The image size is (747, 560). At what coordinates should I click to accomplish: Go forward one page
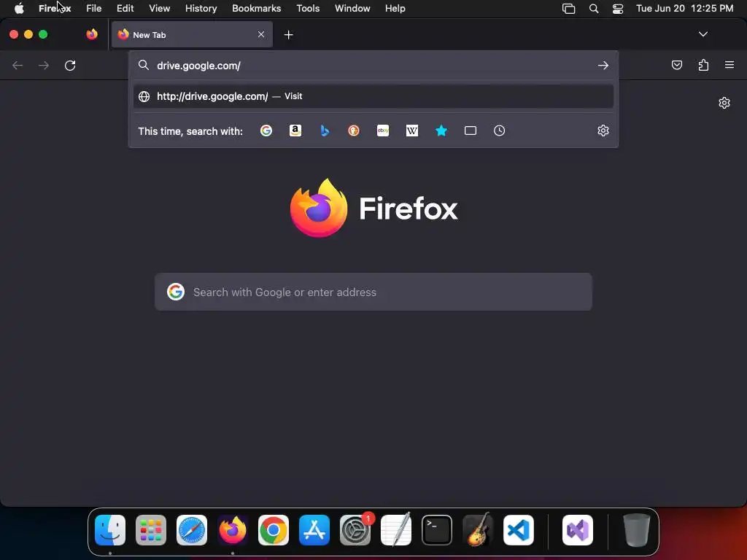click(44, 65)
